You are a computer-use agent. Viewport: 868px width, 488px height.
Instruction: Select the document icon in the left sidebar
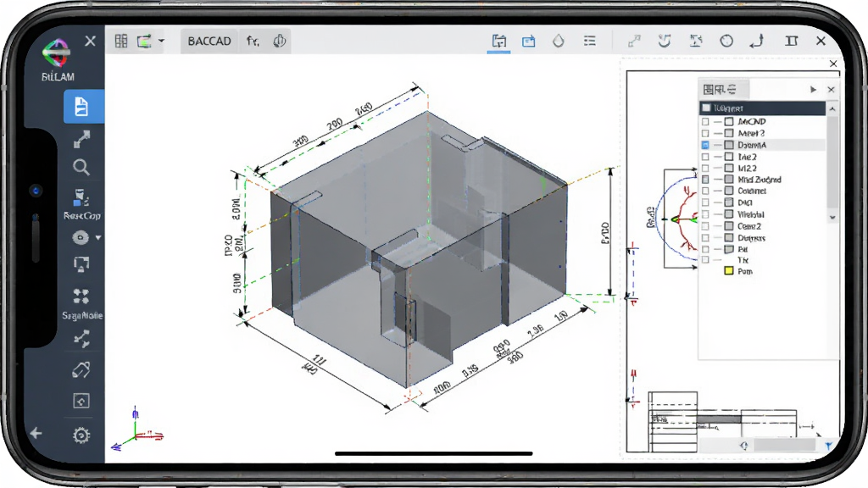(x=82, y=106)
